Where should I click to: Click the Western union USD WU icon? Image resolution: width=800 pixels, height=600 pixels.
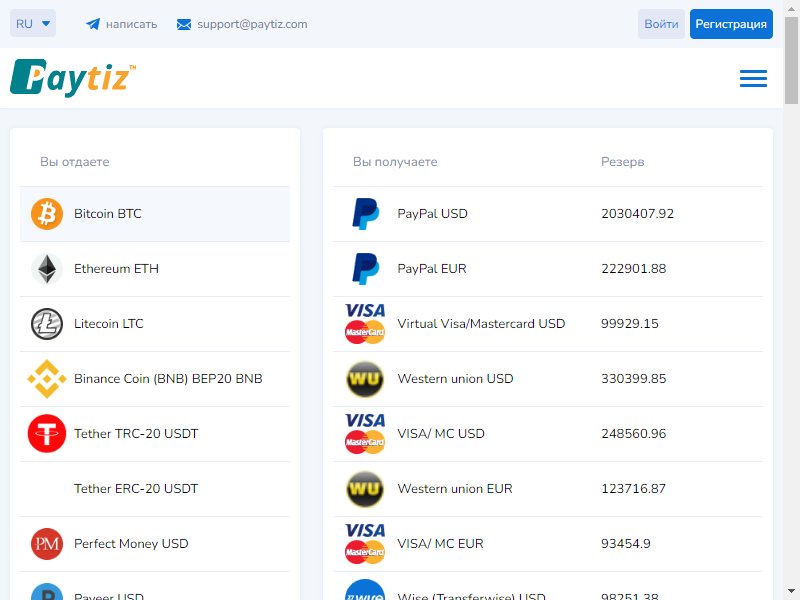tap(365, 379)
